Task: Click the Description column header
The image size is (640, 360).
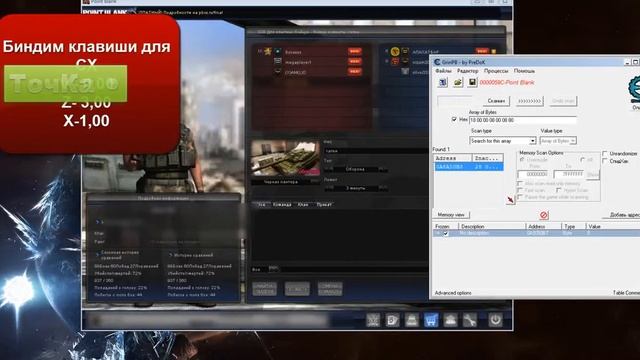Action: tap(492, 226)
